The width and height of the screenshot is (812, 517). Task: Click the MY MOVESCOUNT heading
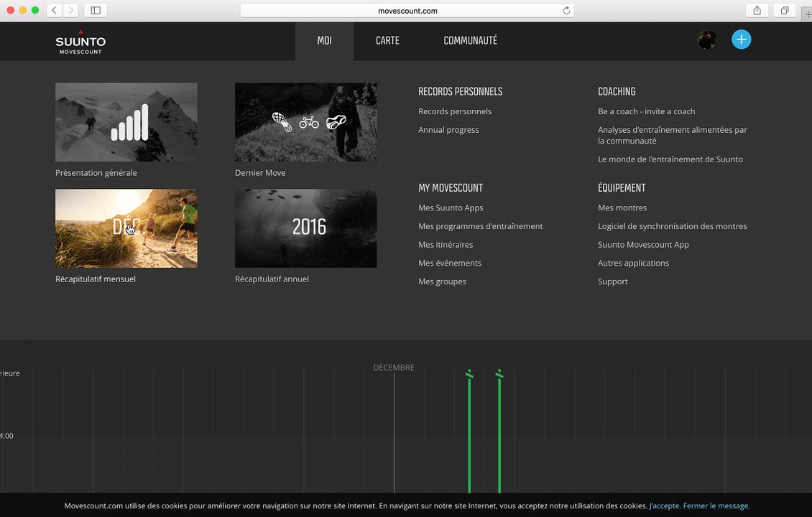pos(451,188)
